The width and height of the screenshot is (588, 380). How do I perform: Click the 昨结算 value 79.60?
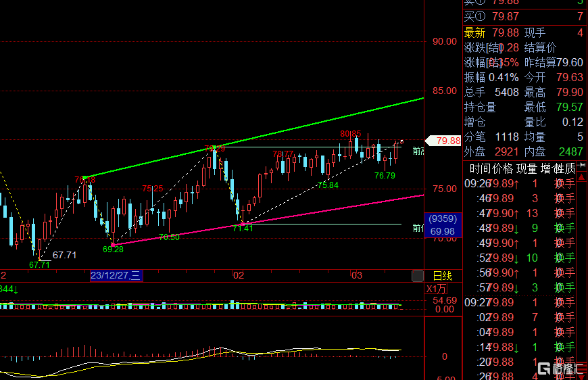(569, 62)
